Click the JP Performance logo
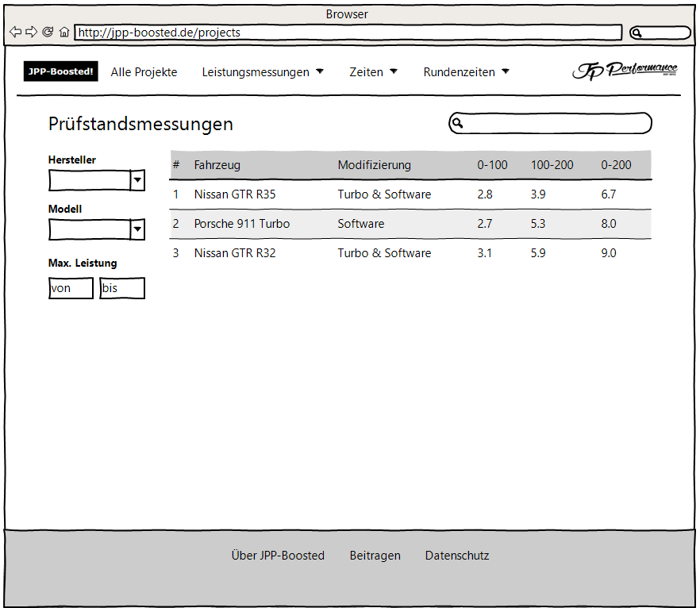 (625, 71)
